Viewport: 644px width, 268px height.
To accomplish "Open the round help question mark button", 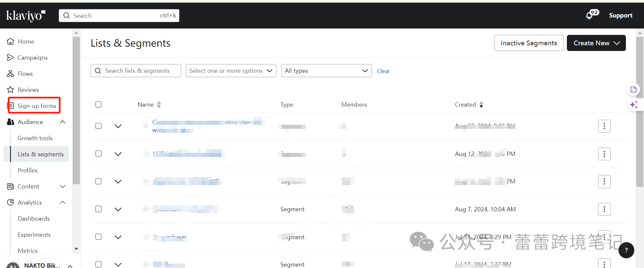I will [626, 250].
